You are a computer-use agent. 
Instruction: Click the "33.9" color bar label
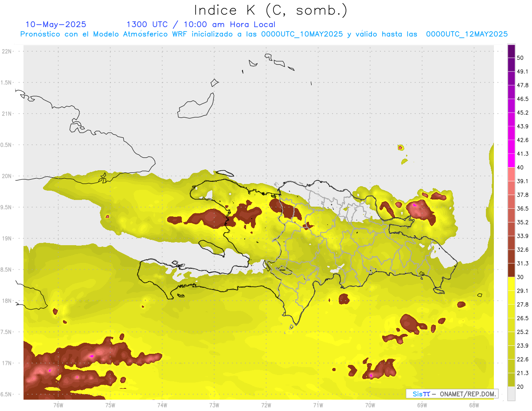coord(523,236)
